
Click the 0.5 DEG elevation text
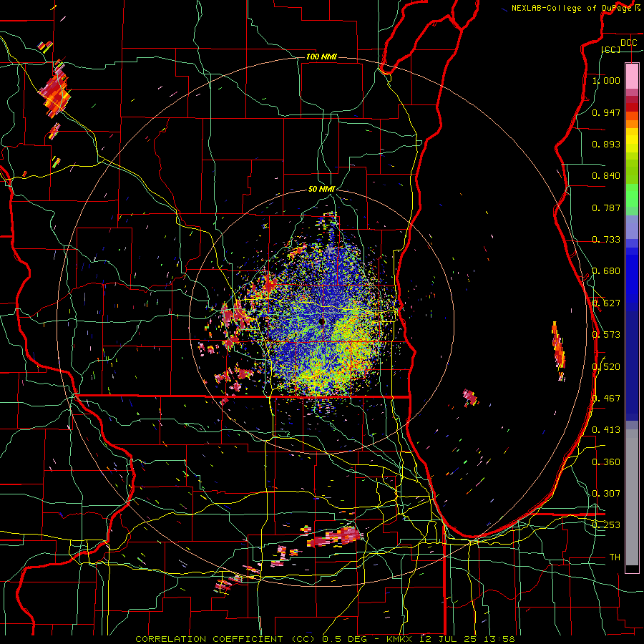coord(346,639)
